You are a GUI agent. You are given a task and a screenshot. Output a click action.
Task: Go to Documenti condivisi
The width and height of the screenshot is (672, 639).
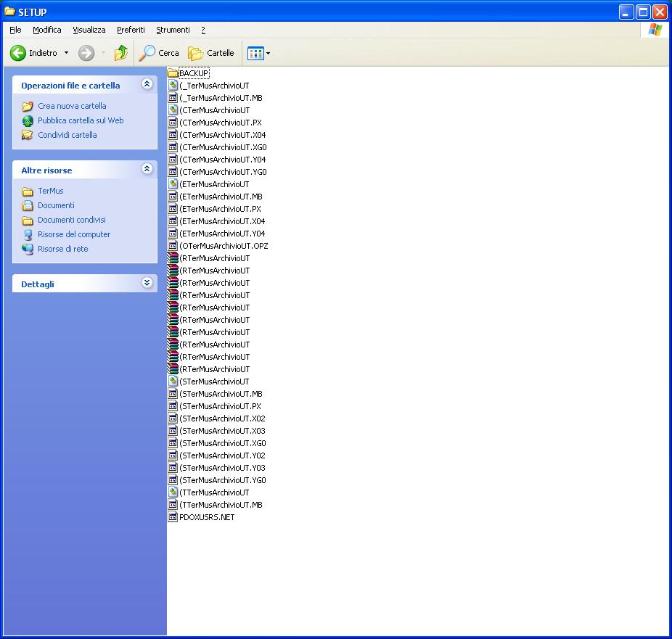point(71,220)
